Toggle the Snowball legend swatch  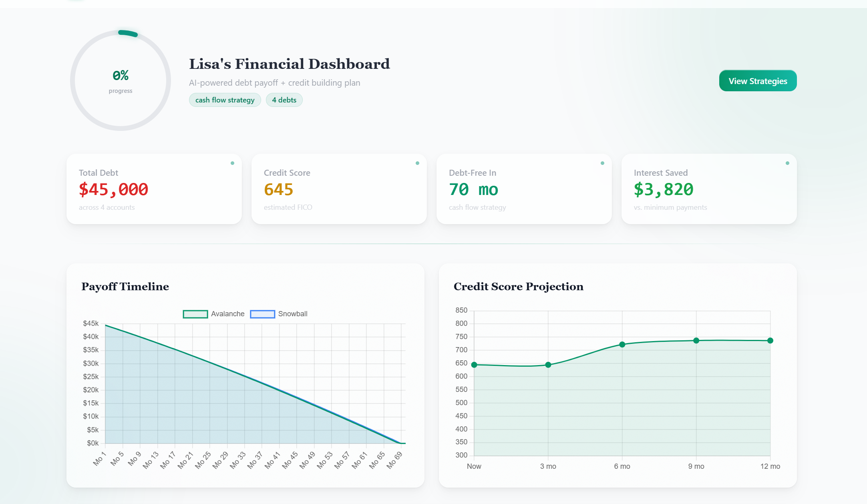[262, 314]
